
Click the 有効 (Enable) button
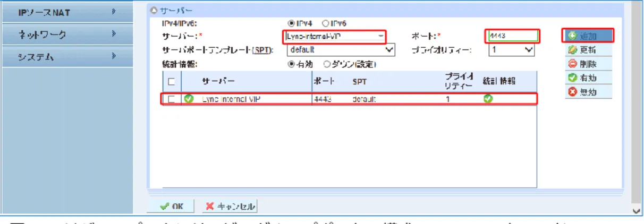[x=588, y=78]
